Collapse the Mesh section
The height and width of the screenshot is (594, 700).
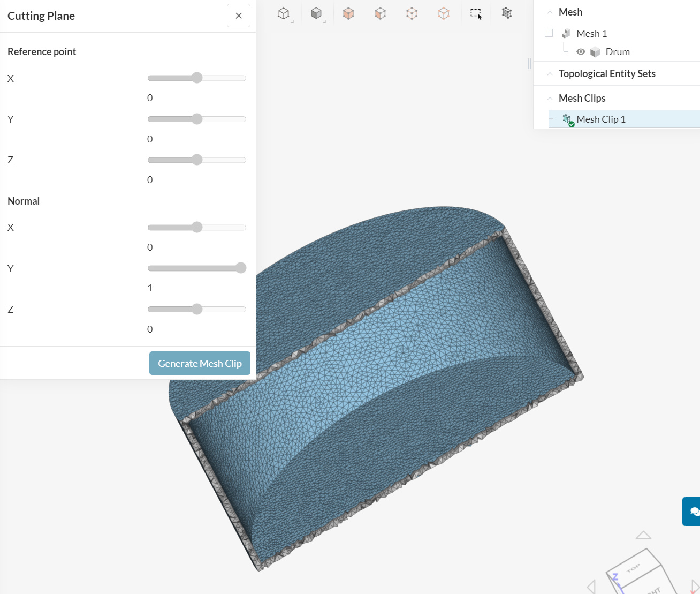(550, 12)
